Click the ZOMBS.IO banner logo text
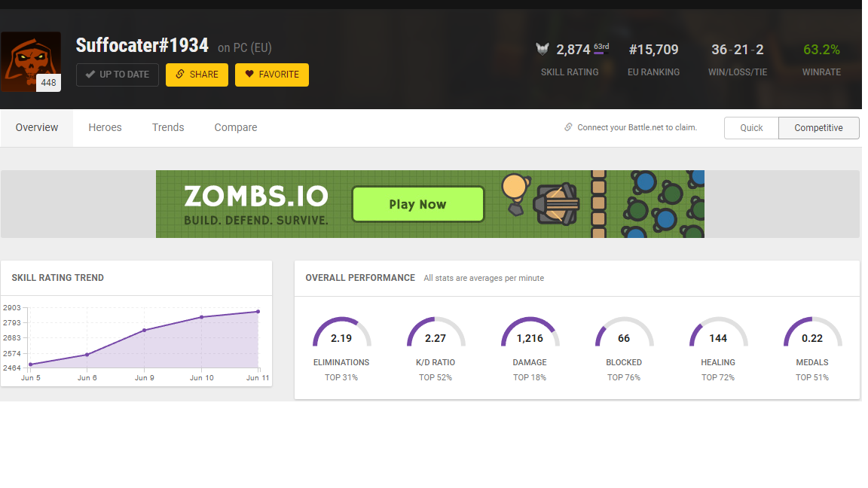Viewport: 868px width, 488px height. click(255, 196)
